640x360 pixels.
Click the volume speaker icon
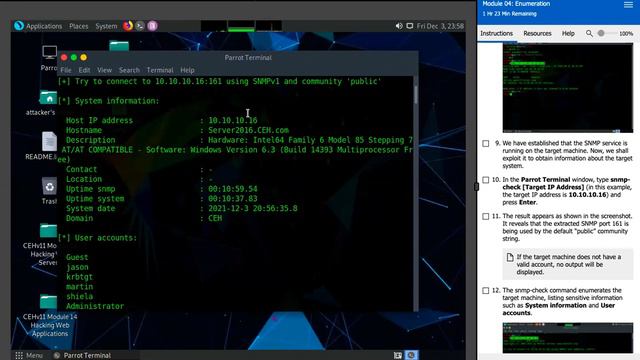click(x=399, y=26)
